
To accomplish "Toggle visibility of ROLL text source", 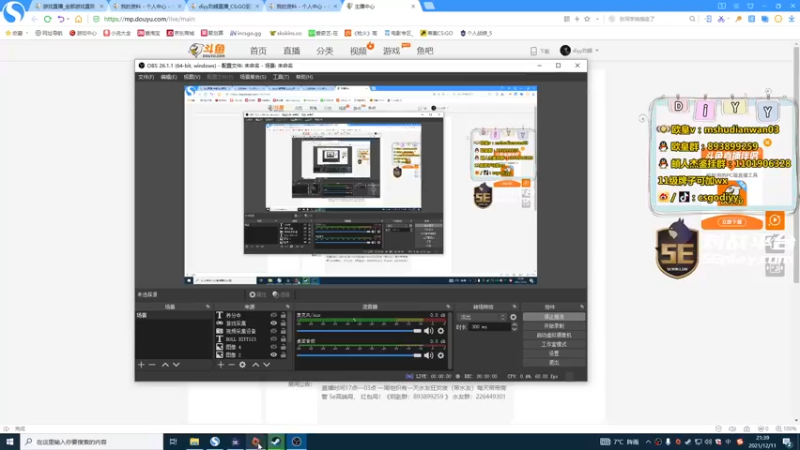I will (273, 339).
